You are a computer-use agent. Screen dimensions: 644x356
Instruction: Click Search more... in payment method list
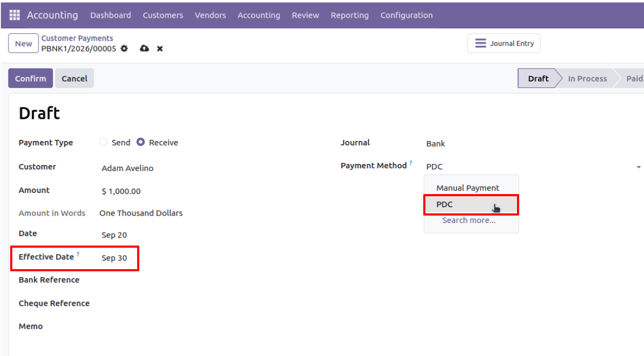(469, 220)
